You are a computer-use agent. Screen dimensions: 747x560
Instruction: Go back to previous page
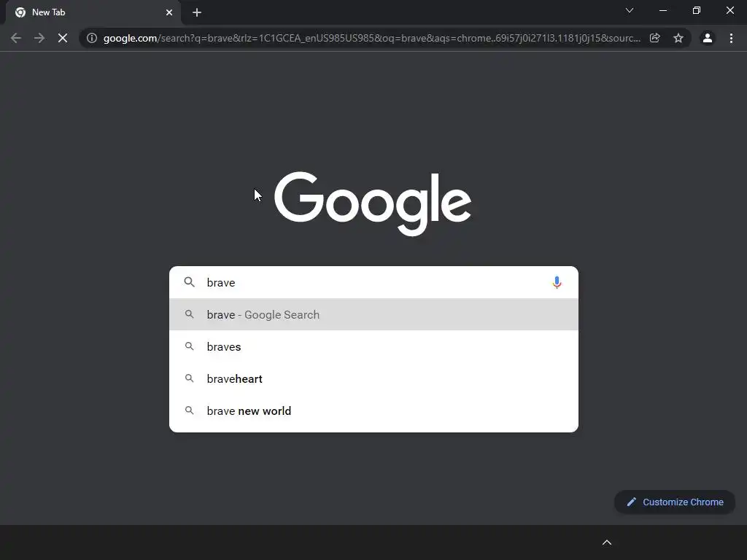click(16, 38)
